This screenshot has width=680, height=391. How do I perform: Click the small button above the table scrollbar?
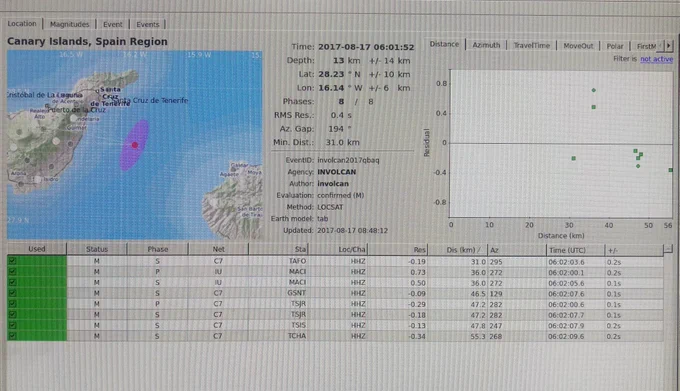[668, 249]
